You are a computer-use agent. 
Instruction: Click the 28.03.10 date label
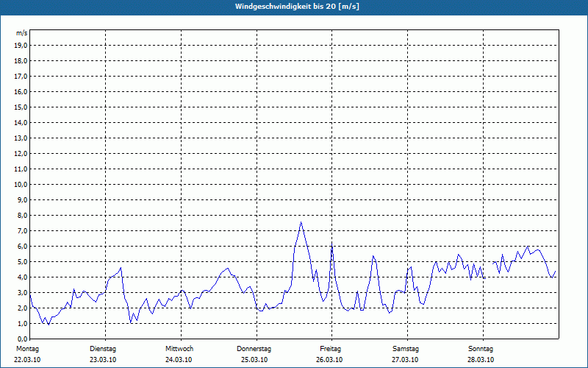pyautogui.click(x=481, y=360)
